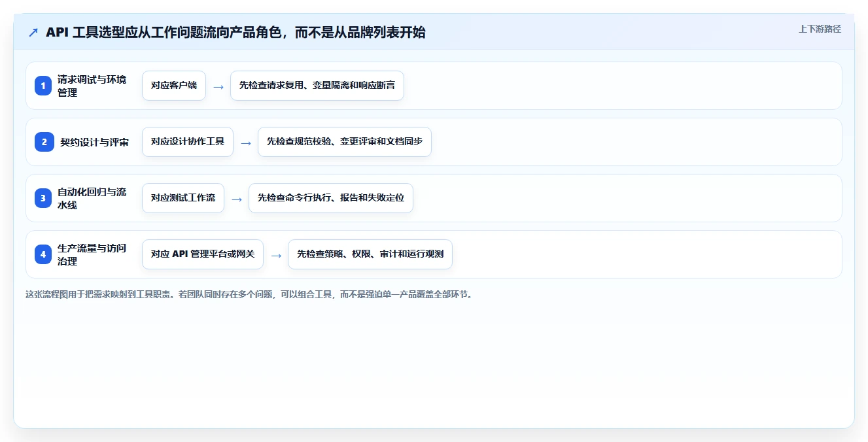The height and width of the screenshot is (442, 868).
Task: Click the 先检查策略、权限、审计和运行观测 box
Action: 370,254
